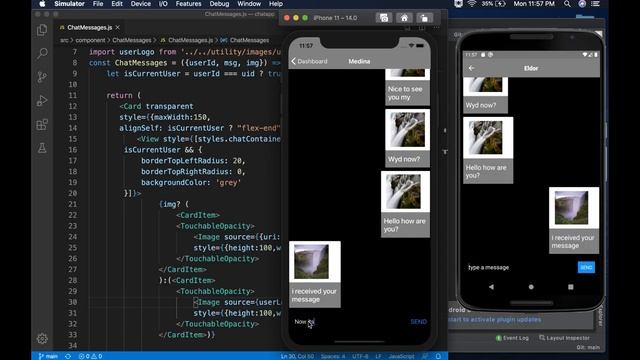Tap the SEND button in Android emulator
The height and width of the screenshot is (360, 640).
586,267
